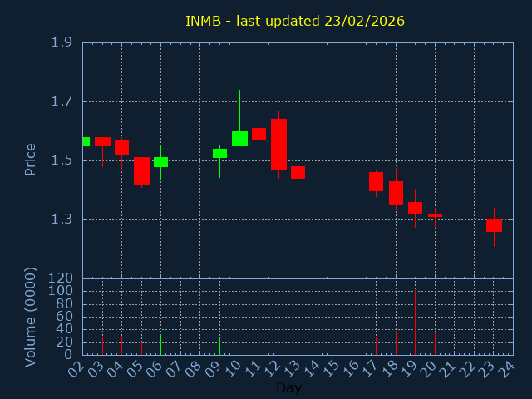Click the 1.9 price tick label

click(x=61, y=42)
